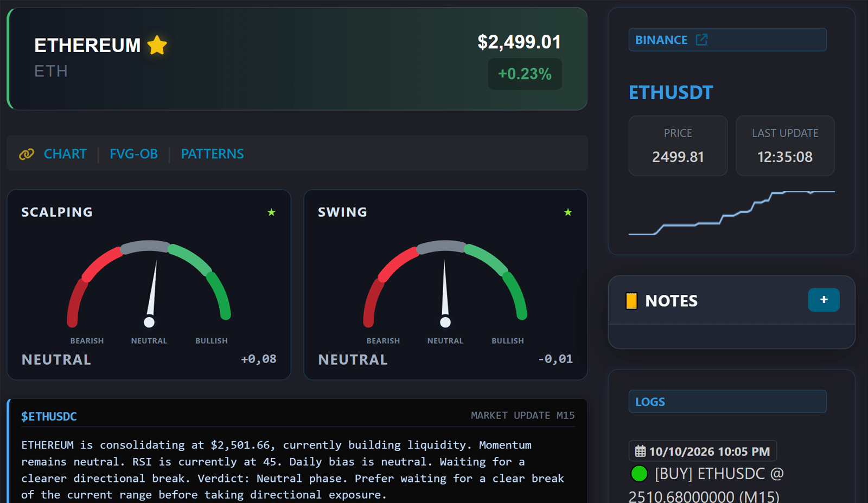Click the LAST UPDATE 12:35:08 box
The image size is (868, 503).
click(785, 146)
